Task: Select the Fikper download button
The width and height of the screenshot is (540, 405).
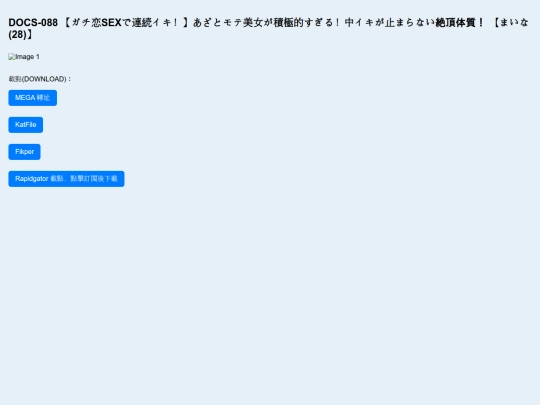Action: (24, 152)
